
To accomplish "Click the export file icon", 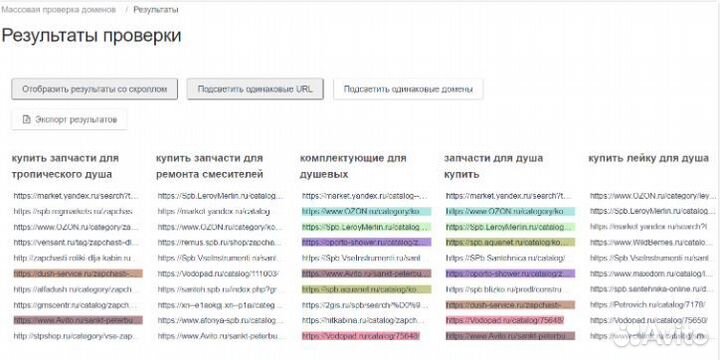I will tap(27, 120).
